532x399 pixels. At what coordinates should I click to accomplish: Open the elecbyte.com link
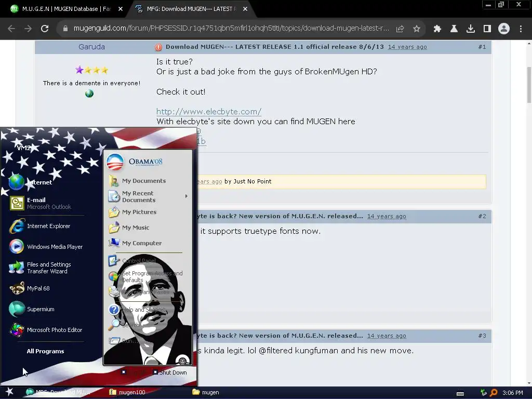(209, 111)
